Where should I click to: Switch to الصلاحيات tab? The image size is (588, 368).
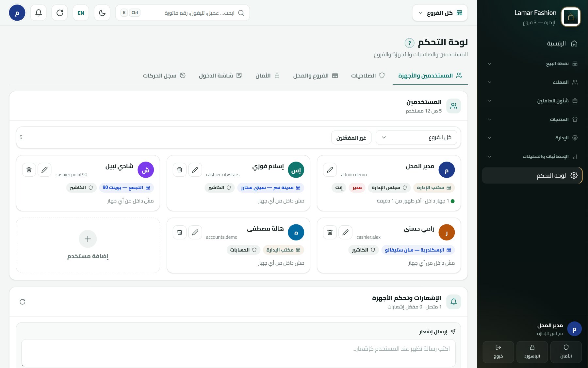coord(368,76)
